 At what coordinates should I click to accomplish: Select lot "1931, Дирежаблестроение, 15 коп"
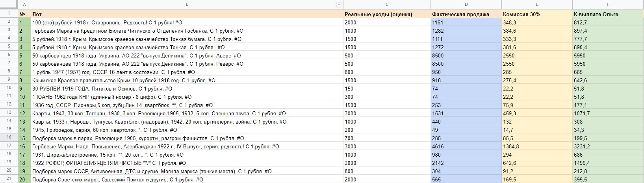click(x=187, y=155)
